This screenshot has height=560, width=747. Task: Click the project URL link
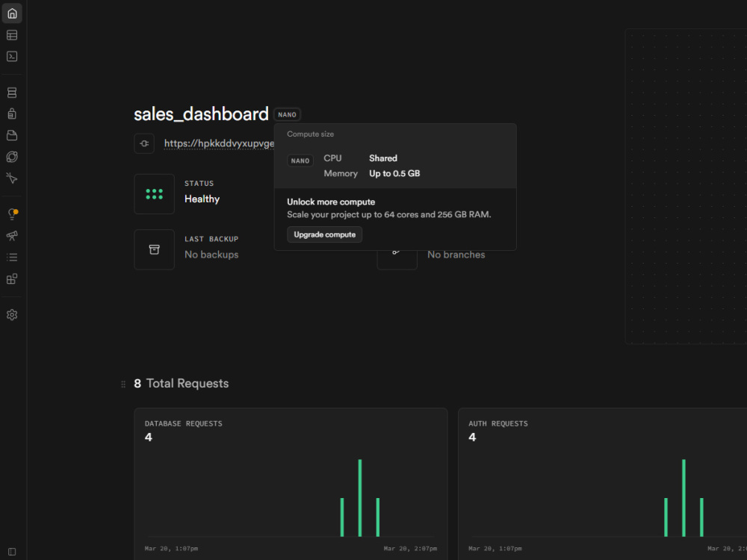click(x=219, y=143)
